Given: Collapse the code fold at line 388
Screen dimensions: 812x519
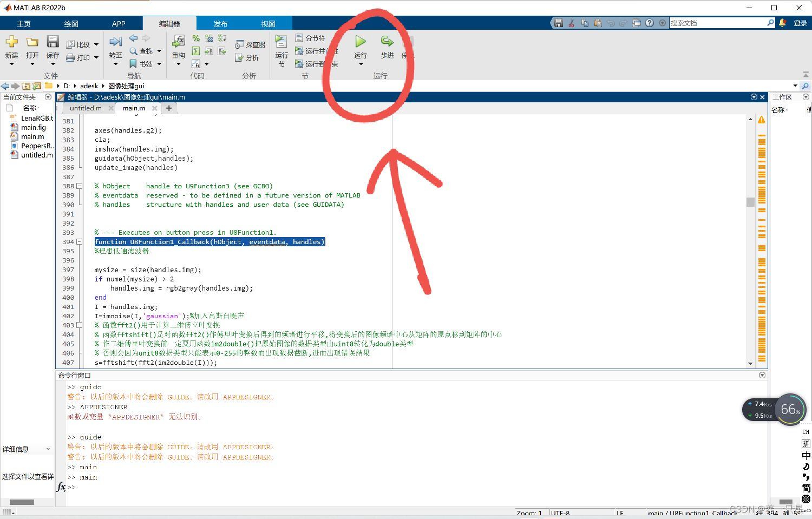Looking at the screenshot, I should pyautogui.click(x=78, y=186).
